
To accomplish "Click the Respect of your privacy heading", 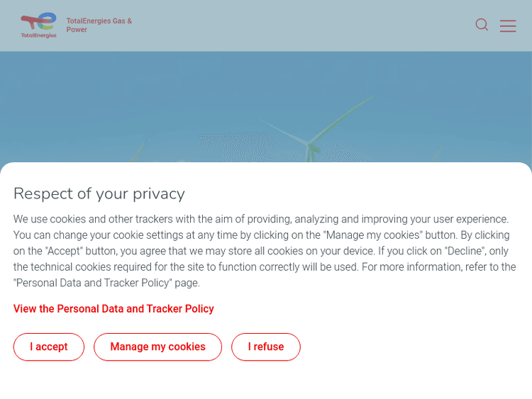I will [99, 193].
